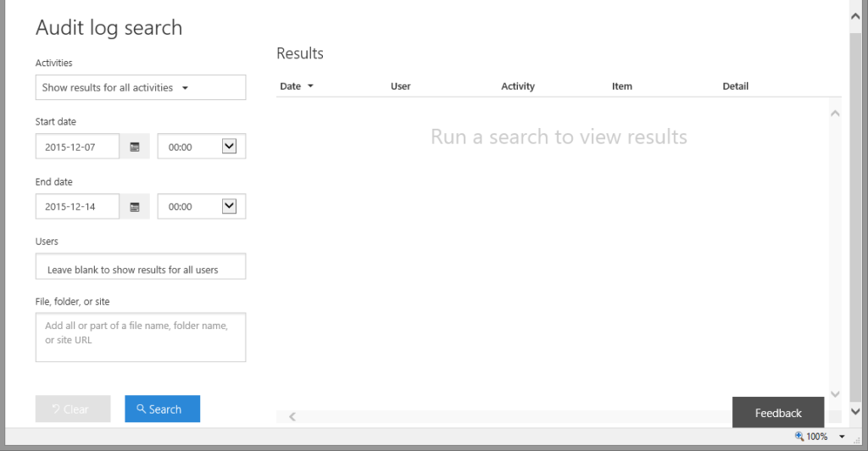Viewport: 868px width, 451px height.
Task: Focus the Users input field
Action: point(141,269)
